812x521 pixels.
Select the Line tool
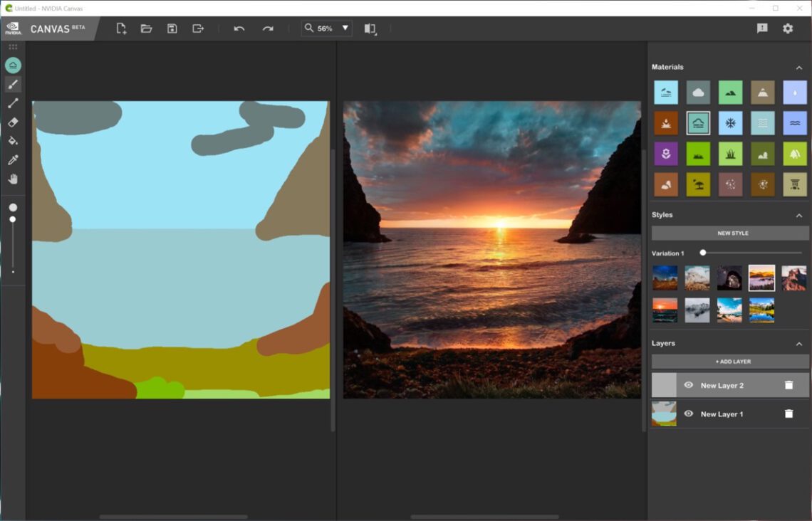(13, 104)
